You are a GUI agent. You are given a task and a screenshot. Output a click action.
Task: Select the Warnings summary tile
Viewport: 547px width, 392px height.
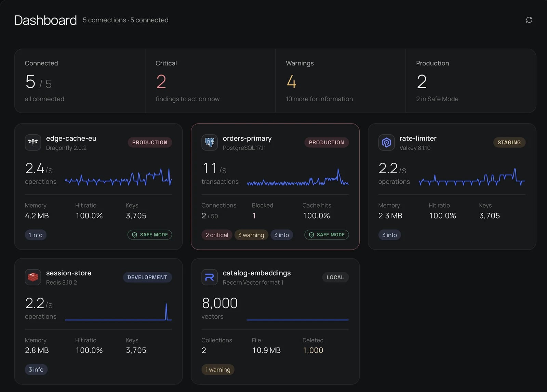[341, 81]
